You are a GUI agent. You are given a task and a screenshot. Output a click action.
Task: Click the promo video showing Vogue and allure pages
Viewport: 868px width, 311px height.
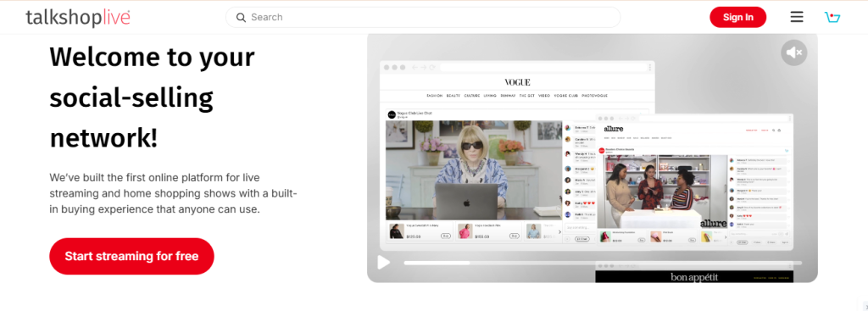[593, 158]
